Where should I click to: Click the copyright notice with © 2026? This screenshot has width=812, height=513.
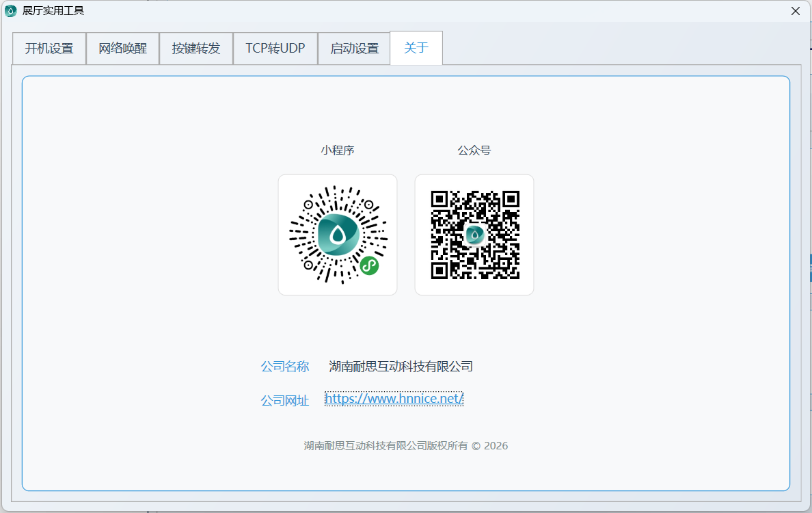(406, 446)
